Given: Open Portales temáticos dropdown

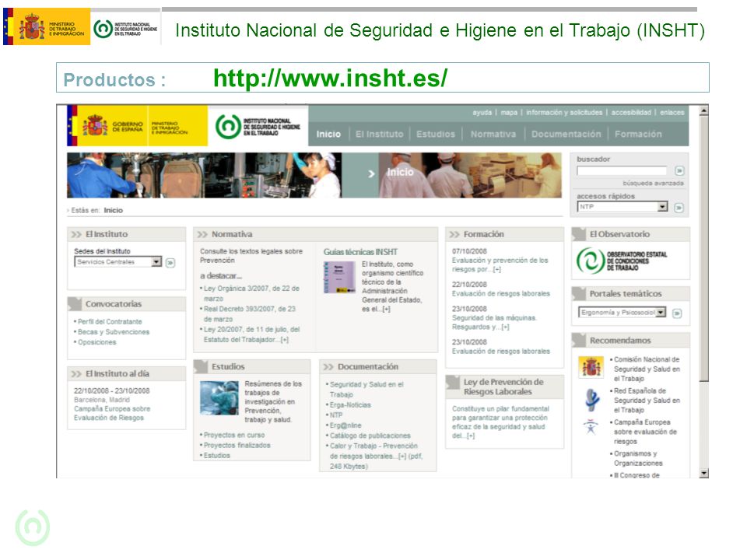Looking at the screenshot, I should coord(622,313).
